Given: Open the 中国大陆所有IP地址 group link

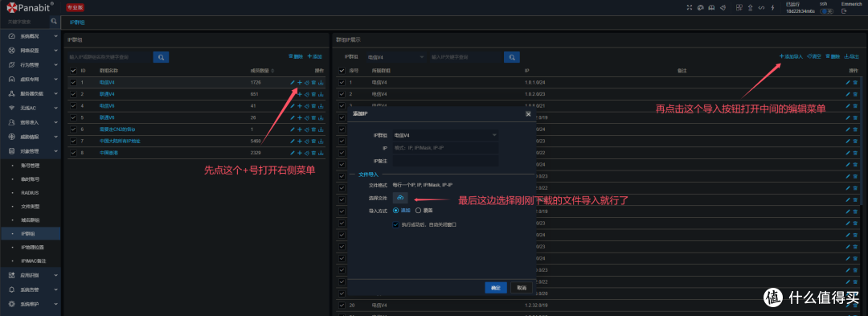Looking at the screenshot, I should [120, 142].
